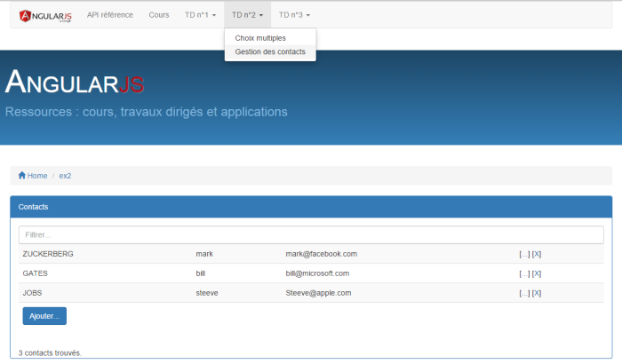Click the JOBS name cell
The width and height of the screenshot is (622, 364).
click(32, 293)
